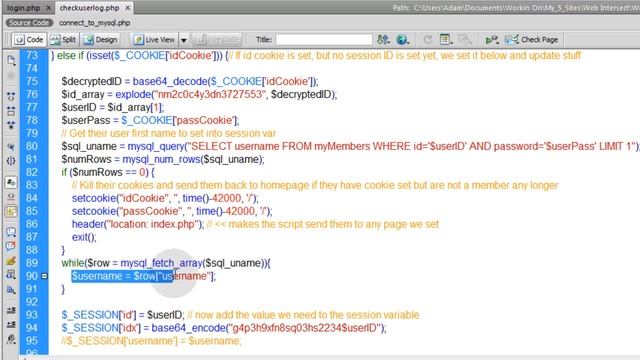This screenshot has height=360, width=640.
Task: Toggle Highlight Invalid Code icon
Action: tap(11, 196)
